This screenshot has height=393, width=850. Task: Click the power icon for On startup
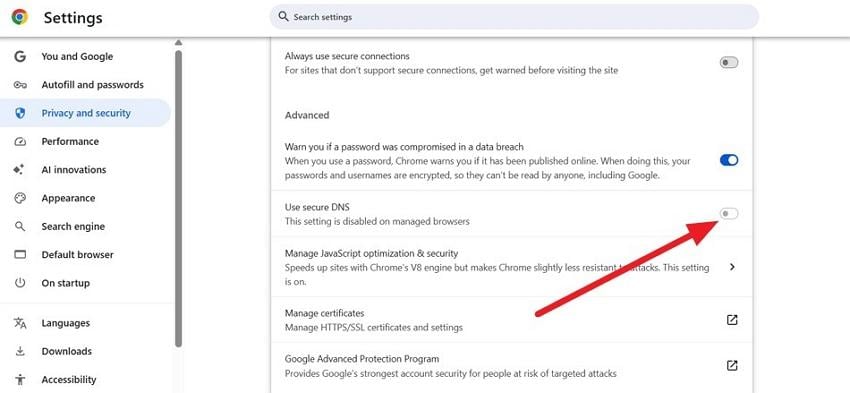pyautogui.click(x=20, y=283)
